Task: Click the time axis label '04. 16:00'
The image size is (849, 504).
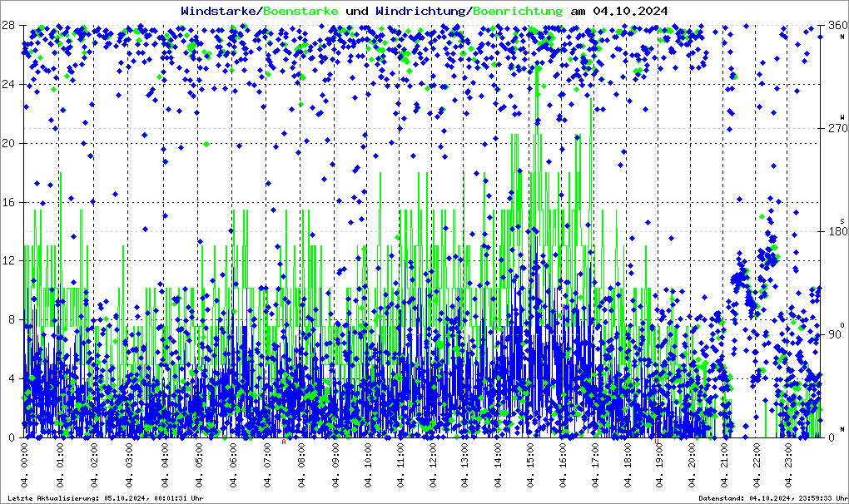Action: [x=564, y=465]
